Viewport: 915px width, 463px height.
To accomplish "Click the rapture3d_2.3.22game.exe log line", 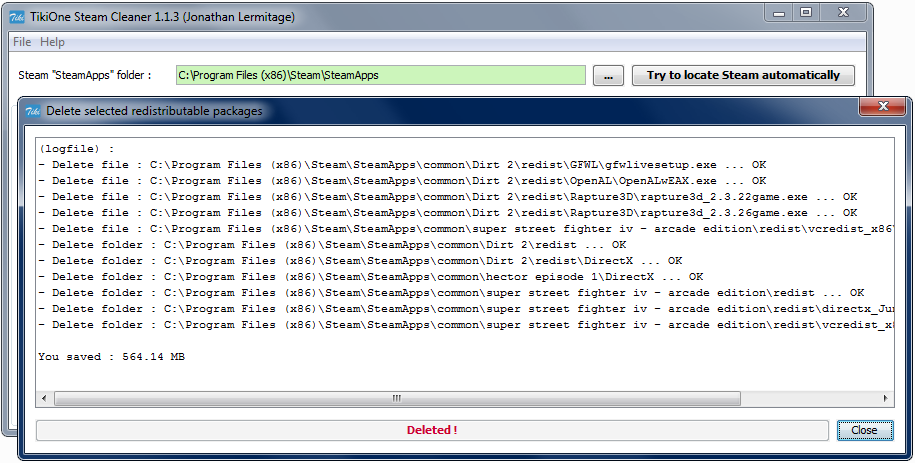I will (448, 197).
